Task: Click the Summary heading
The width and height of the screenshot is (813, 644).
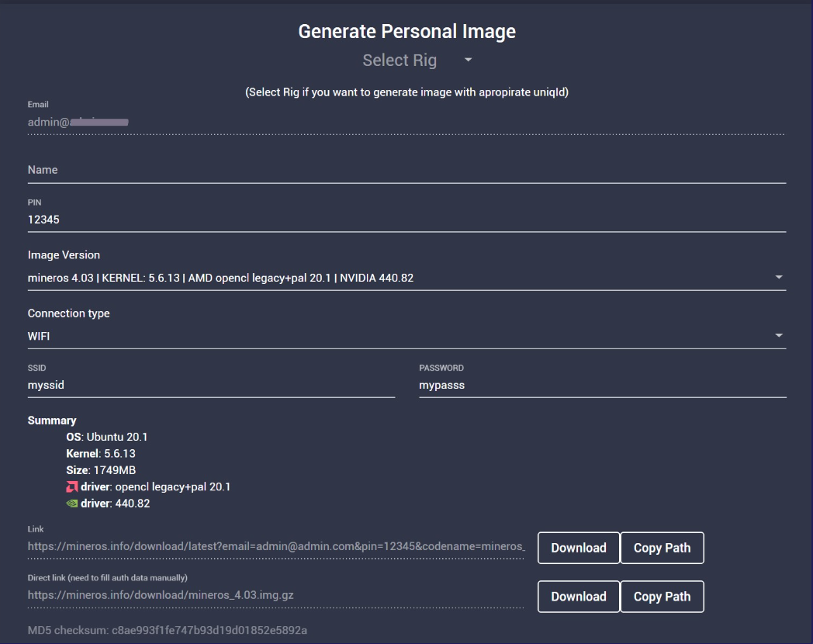Action: (x=52, y=421)
